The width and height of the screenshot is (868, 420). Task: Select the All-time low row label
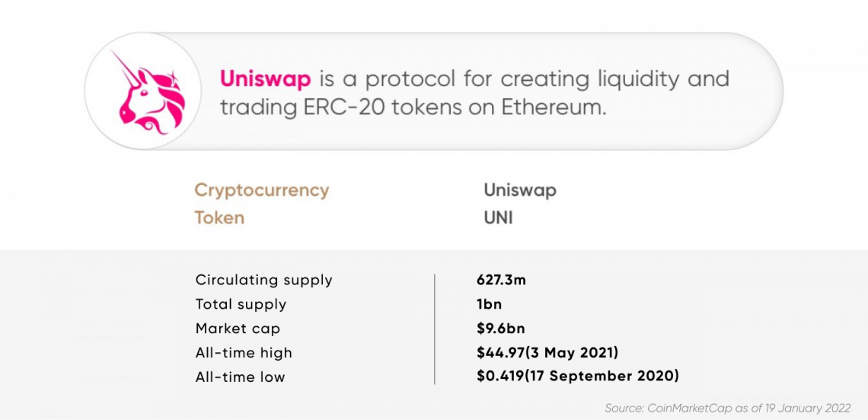(241, 377)
